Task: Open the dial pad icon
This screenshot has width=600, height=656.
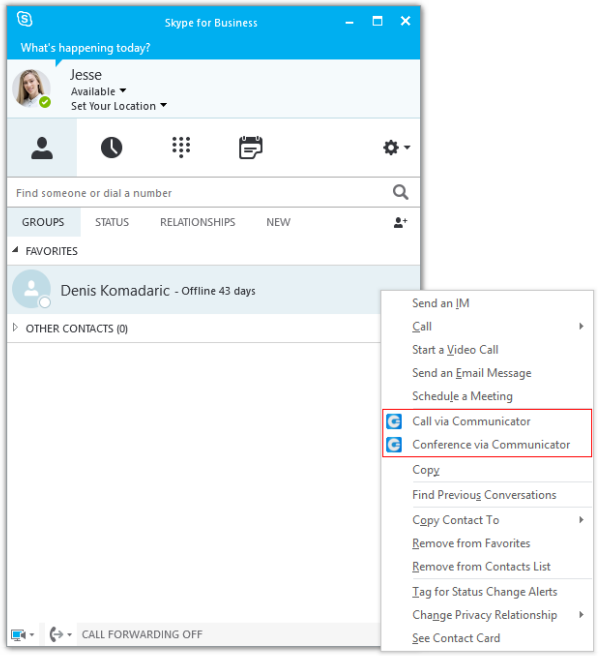Action: (x=181, y=147)
